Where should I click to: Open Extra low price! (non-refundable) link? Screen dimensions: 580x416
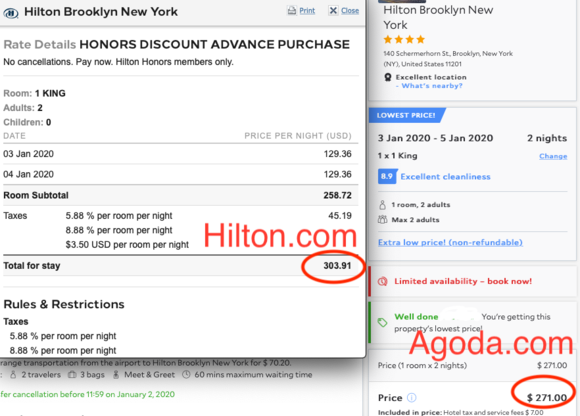pos(450,243)
